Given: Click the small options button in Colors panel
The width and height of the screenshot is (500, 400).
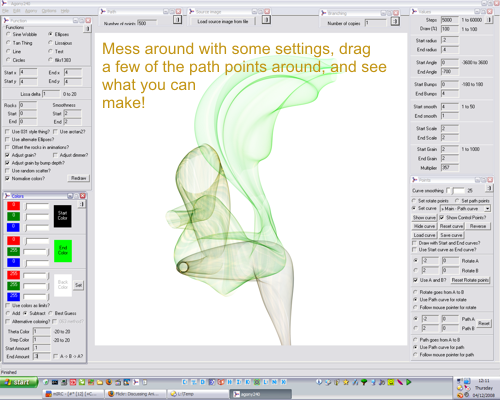Looking at the screenshot, I should pos(82,204).
